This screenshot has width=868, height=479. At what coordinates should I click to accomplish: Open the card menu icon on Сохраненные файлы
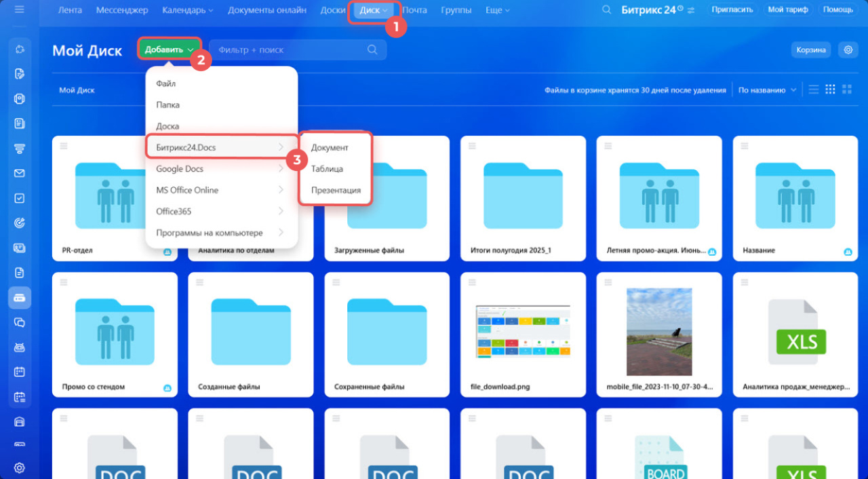pos(336,282)
